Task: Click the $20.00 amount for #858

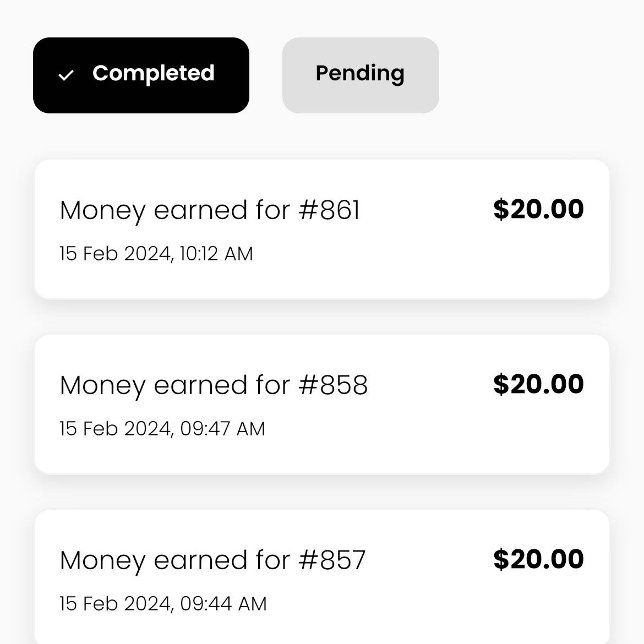Action: point(538,385)
